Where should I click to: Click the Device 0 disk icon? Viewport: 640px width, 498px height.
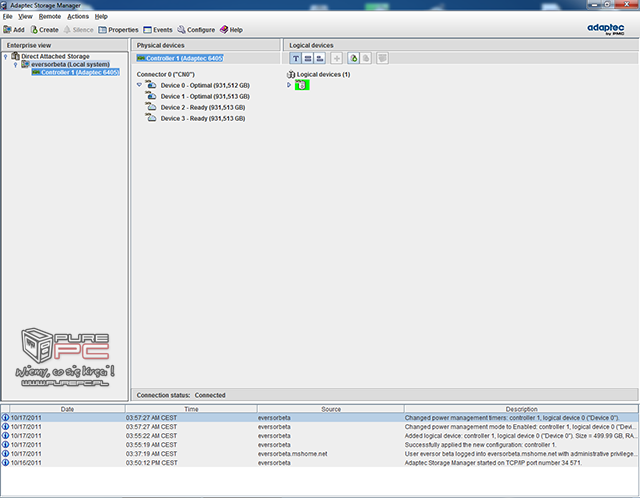pos(151,85)
